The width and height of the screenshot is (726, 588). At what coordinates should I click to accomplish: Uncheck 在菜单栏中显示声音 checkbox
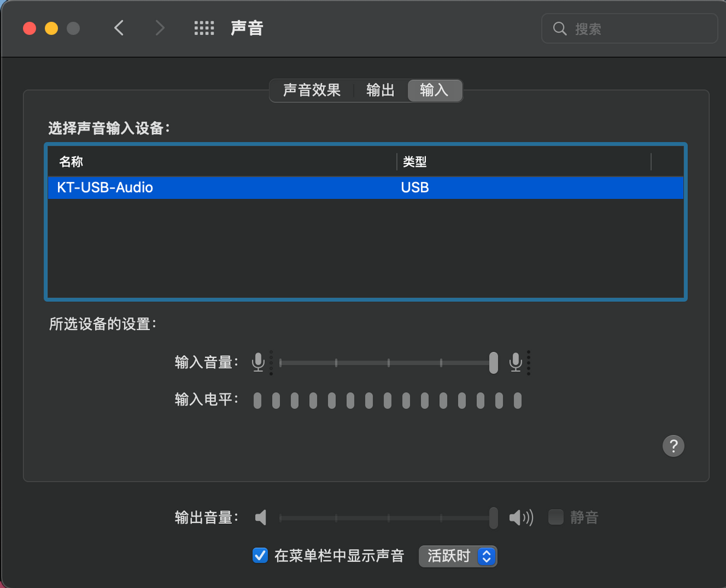tap(260, 555)
